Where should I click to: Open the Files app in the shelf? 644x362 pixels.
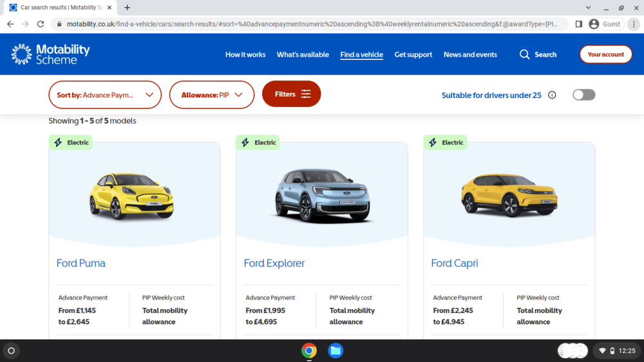click(x=336, y=350)
